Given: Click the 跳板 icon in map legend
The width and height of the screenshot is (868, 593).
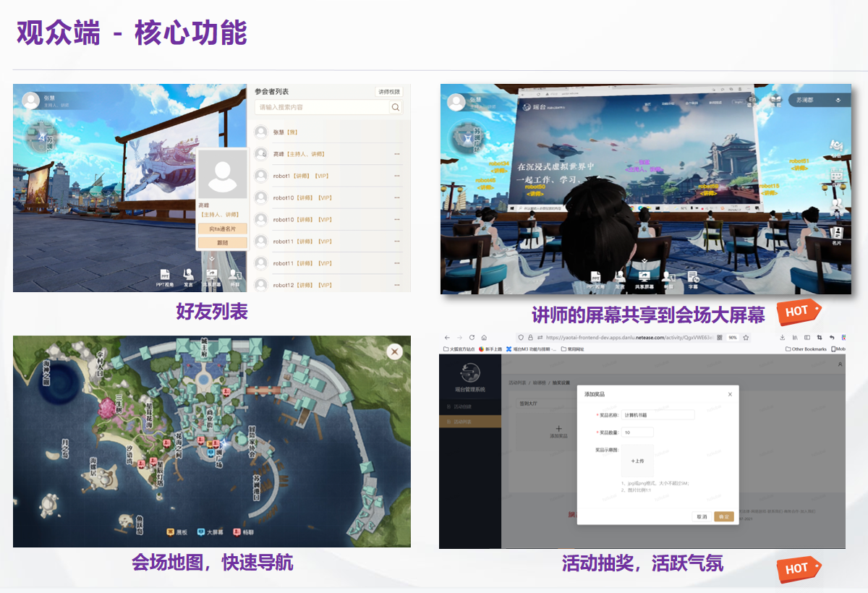Looking at the screenshot, I should coord(171,531).
